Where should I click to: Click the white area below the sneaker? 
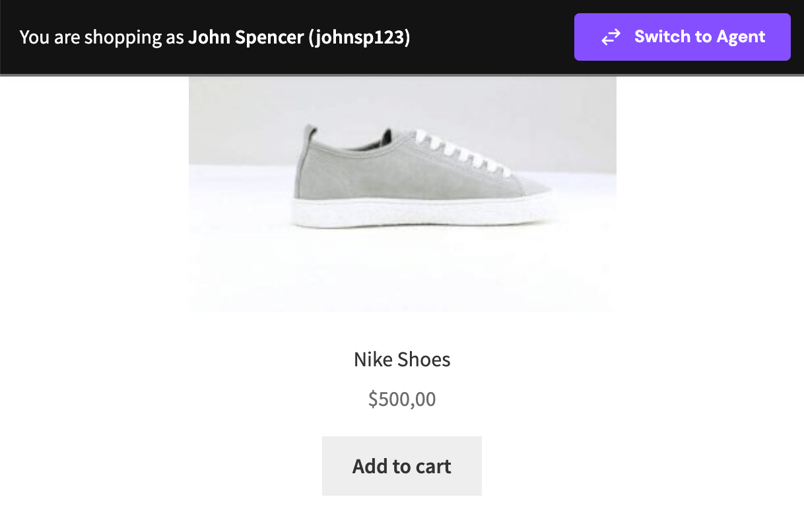[x=402, y=277]
